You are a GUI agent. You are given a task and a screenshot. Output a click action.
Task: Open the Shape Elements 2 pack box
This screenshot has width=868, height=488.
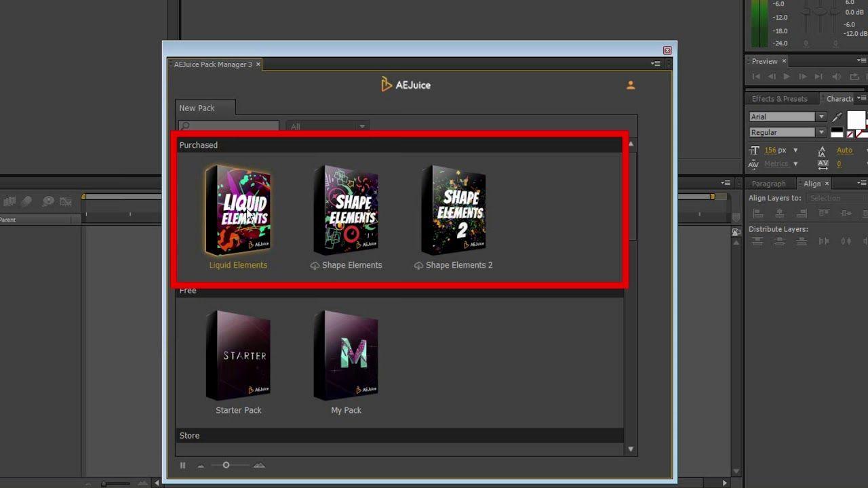point(454,210)
